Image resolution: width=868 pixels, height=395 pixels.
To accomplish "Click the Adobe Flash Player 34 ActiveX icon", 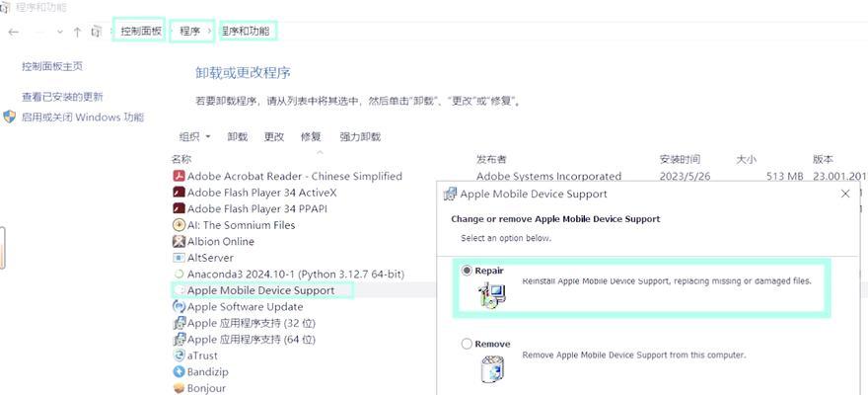I will pos(179,193).
